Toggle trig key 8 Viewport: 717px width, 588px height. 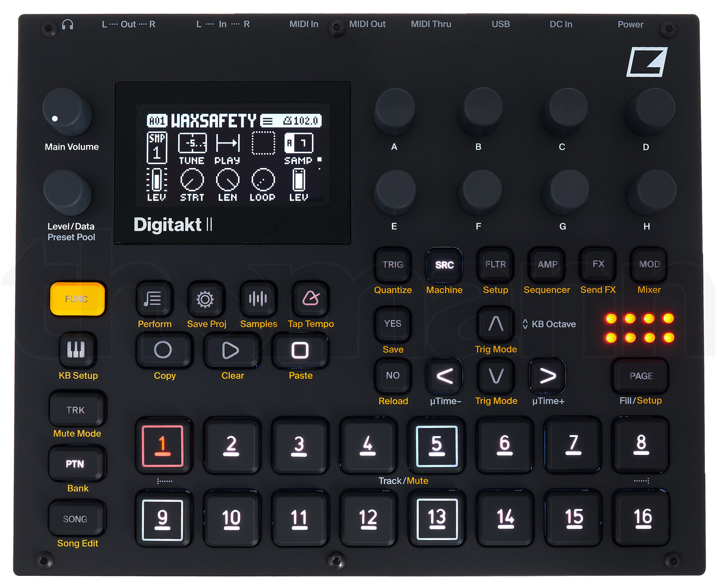pos(641,445)
